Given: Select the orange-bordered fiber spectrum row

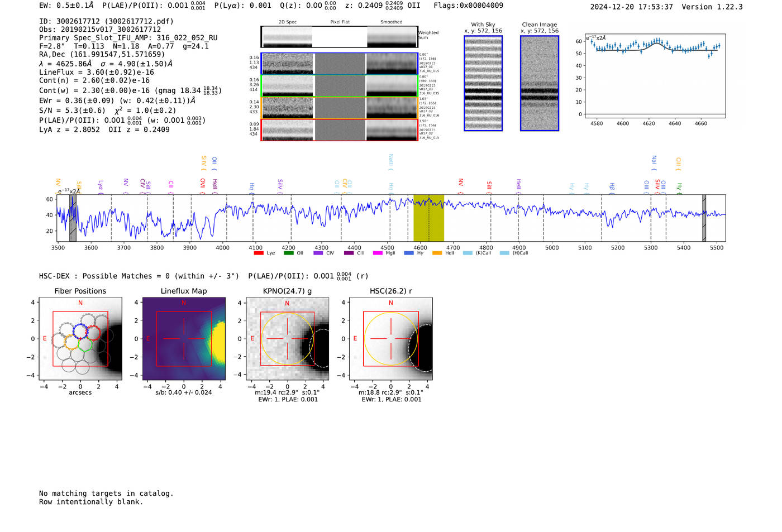Looking at the screenshot, I should pyautogui.click(x=339, y=108).
